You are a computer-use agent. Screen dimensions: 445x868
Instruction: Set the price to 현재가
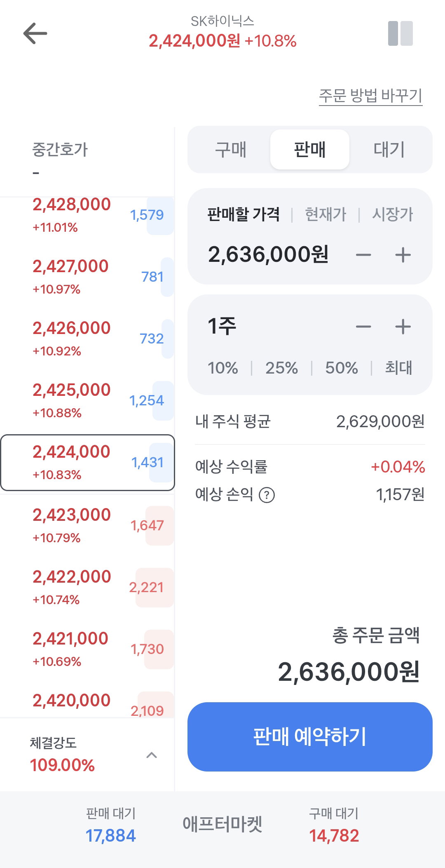tap(326, 214)
